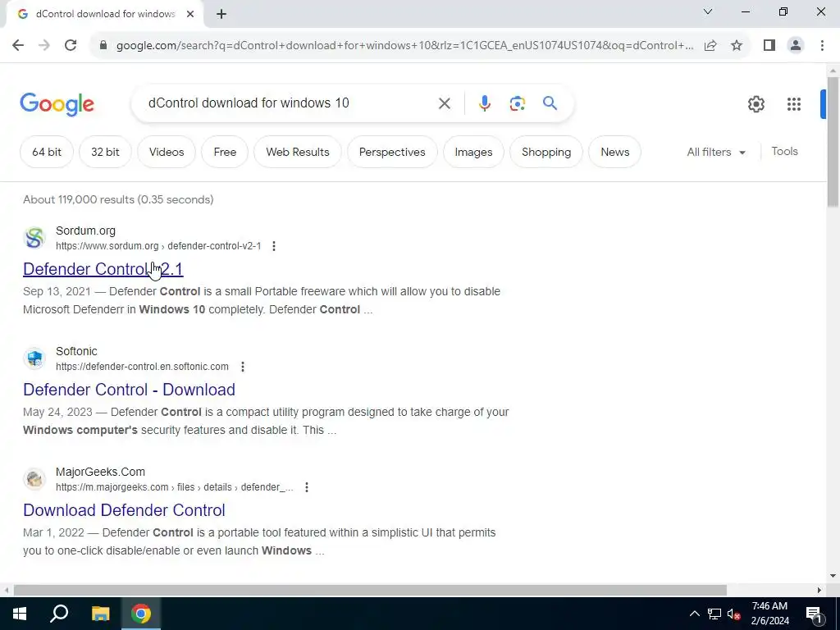Open Defender Control - Download link
This screenshot has width=840, height=630.
[x=129, y=390]
